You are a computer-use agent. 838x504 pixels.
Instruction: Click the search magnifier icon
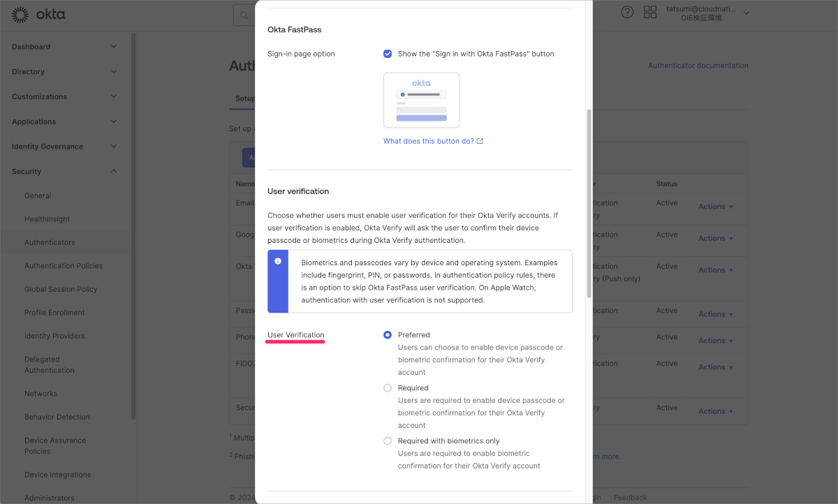coord(244,14)
